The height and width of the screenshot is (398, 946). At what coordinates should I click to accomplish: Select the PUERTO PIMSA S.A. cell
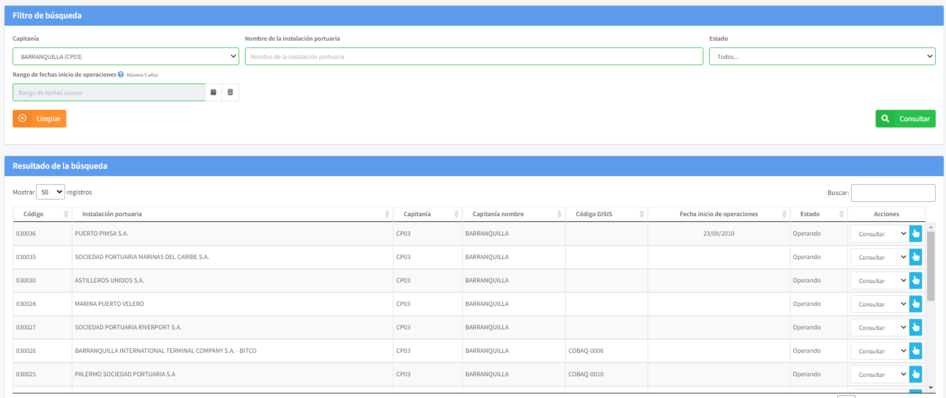coord(232,233)
